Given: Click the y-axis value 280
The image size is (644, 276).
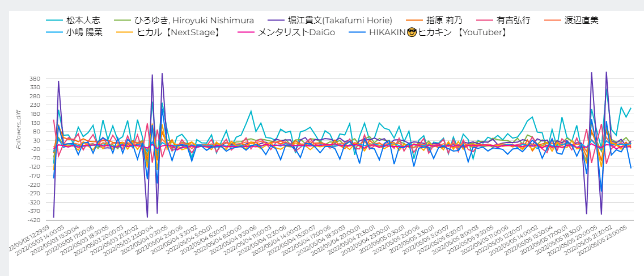Looking at the screenshot, I should tap(34, 96).
